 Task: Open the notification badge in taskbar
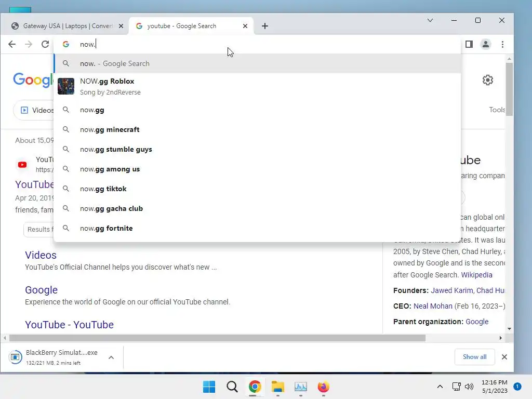pos(517,387)
